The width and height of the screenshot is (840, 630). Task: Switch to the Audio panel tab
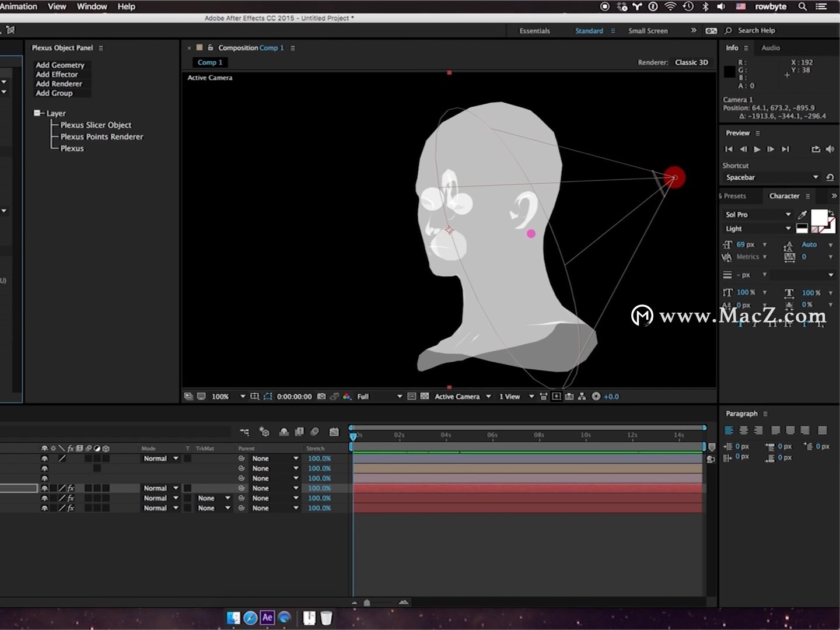point(770,48)
